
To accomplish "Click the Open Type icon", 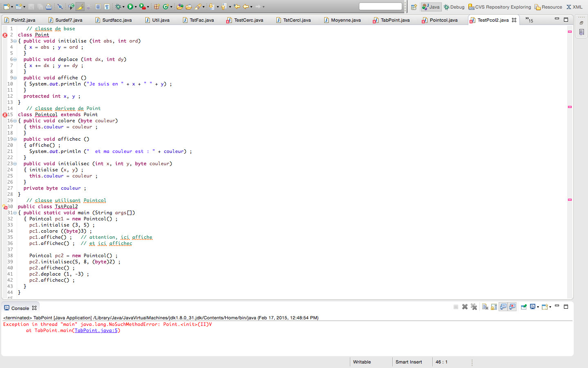I will [180, 7].
